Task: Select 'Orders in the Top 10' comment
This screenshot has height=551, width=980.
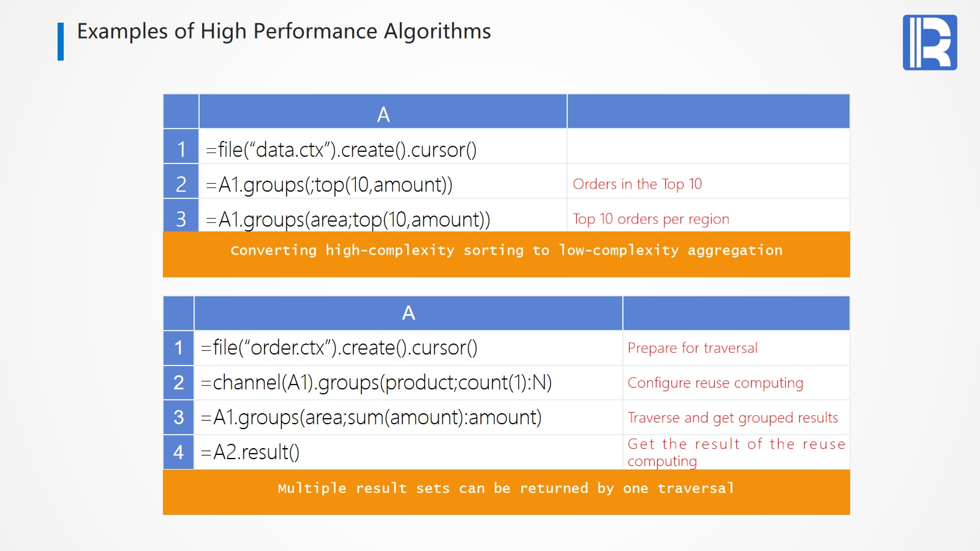Action: 637,184
